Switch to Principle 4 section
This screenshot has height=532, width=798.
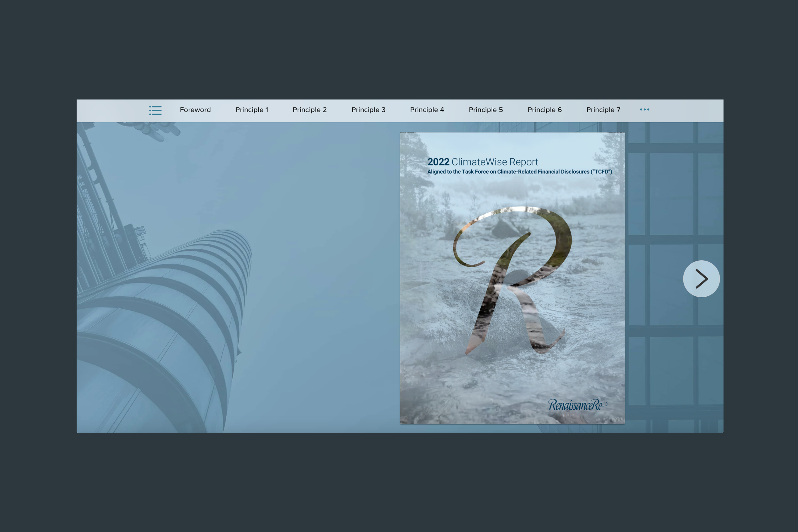[x=427, y=110]
